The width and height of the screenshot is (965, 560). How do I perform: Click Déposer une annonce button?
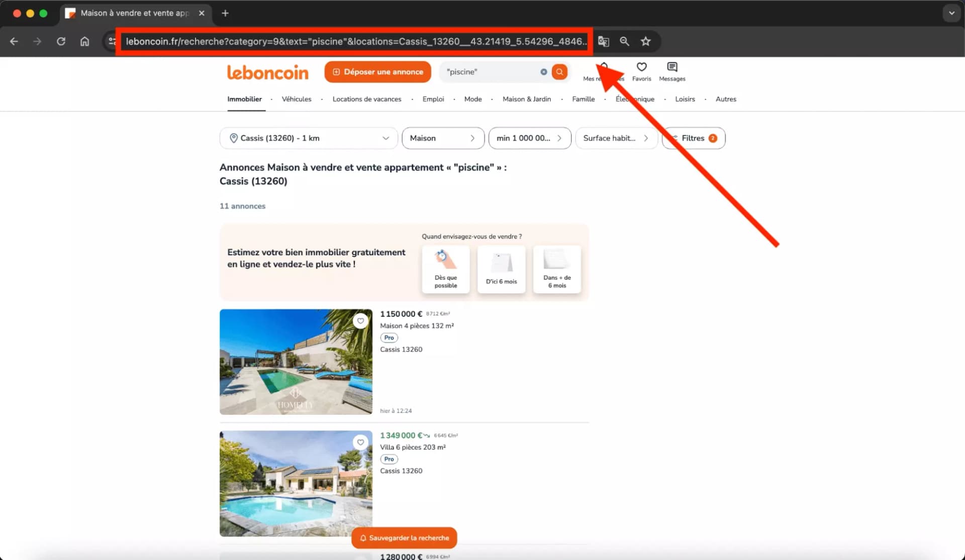tap(378, 72)
